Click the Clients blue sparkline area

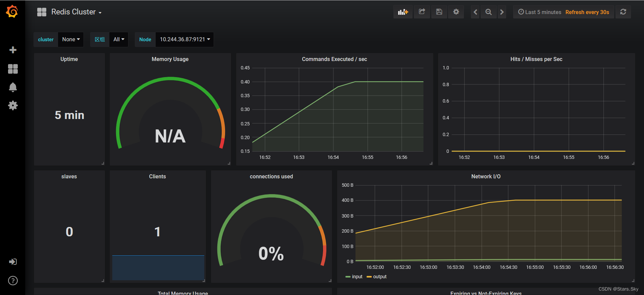pos(158,268)
